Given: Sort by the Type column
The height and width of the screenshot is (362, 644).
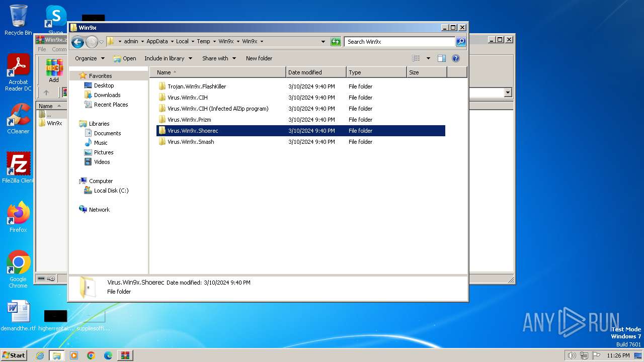Looking at the screenshot, I should point(376,72).
